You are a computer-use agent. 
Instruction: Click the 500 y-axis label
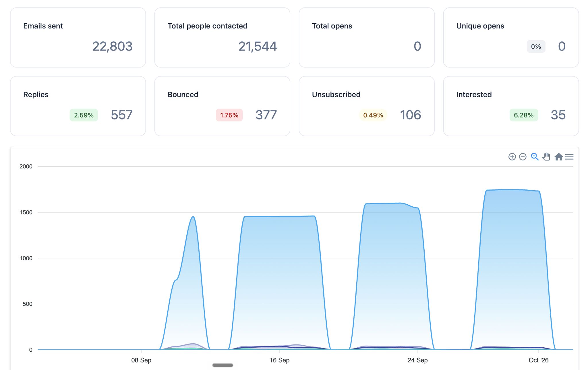pos(28,304)
